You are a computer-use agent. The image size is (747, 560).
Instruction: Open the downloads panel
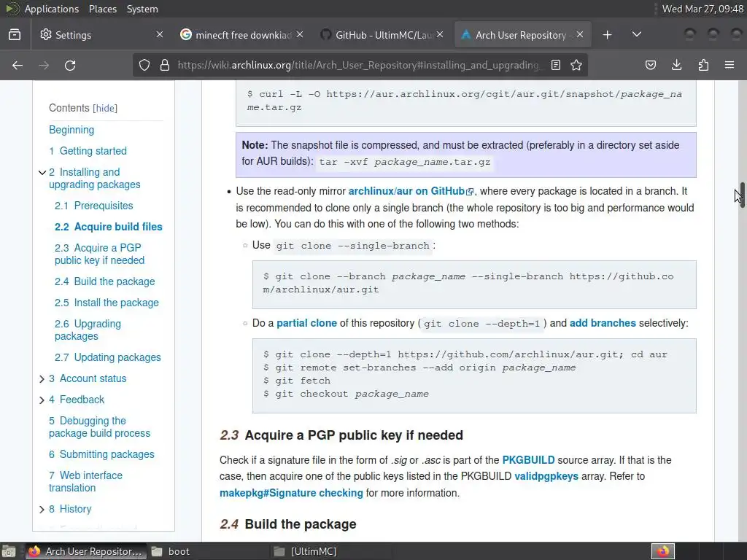point(676,65)
